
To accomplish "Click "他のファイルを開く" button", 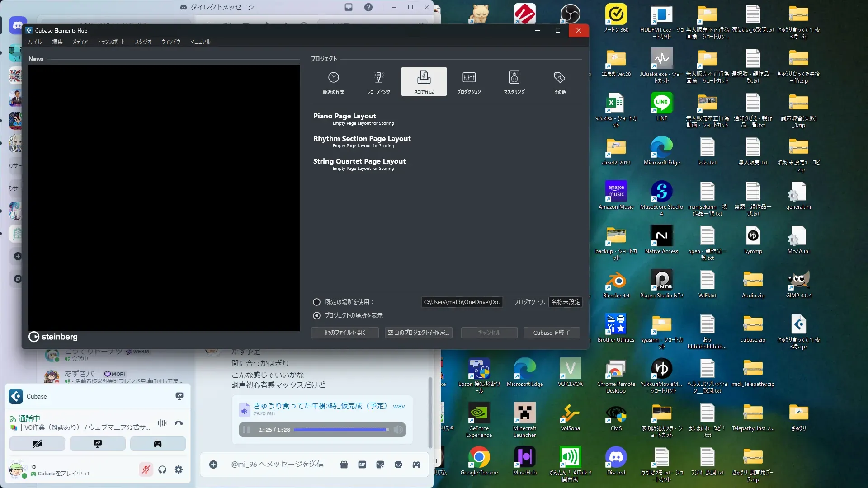I will pos(344,333).
